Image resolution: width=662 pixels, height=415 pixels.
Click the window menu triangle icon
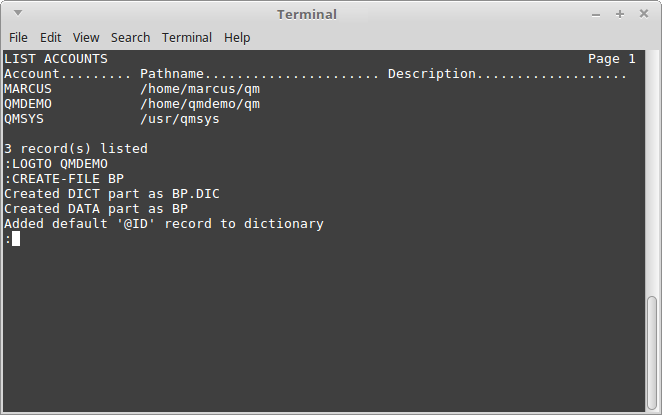pyautogui.click(x=18, y=13)
